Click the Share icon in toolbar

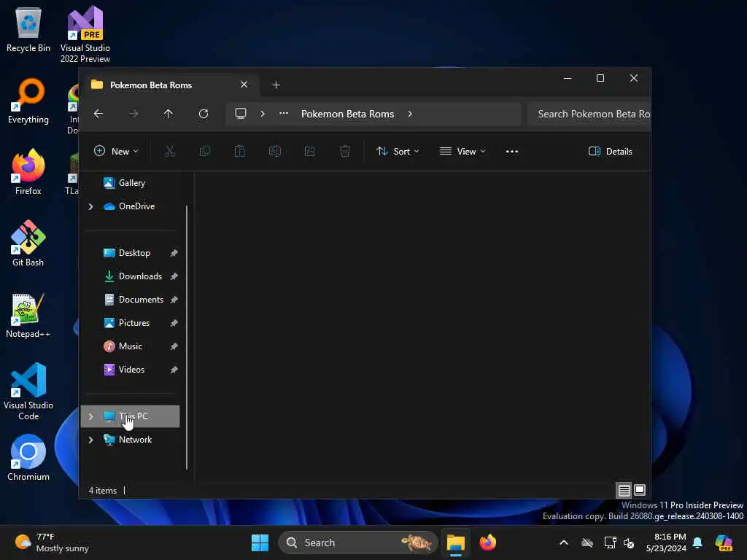(x=309, y=152)
